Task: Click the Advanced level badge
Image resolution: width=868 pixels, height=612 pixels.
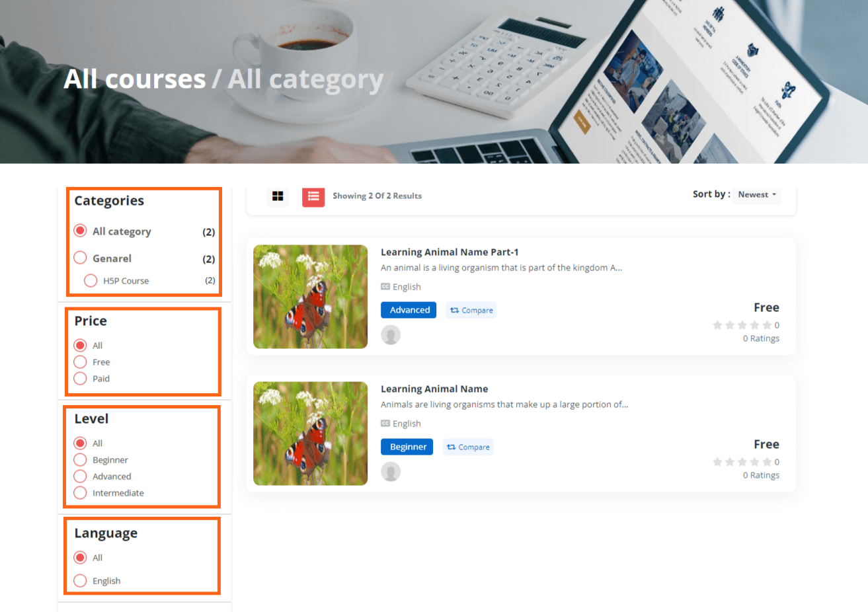Action: point(409,311)
